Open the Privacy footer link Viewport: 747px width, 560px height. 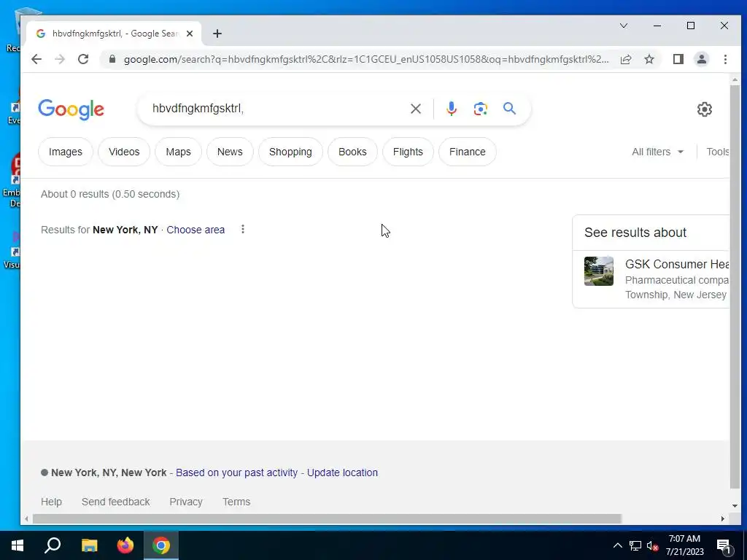[x=186, y=502]
